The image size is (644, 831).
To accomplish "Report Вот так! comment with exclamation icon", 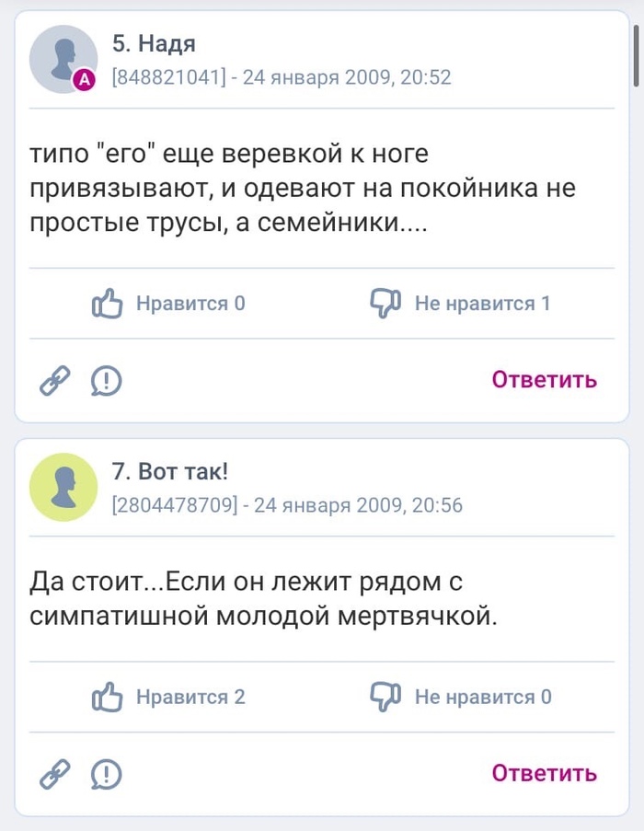I will pyautogui.click(x=108, y=774).
